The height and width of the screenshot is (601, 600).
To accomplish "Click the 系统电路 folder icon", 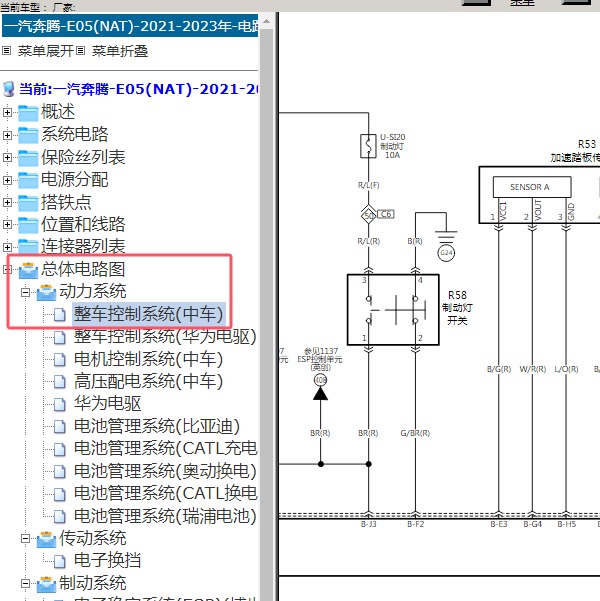I will click(x=28, y=135).
